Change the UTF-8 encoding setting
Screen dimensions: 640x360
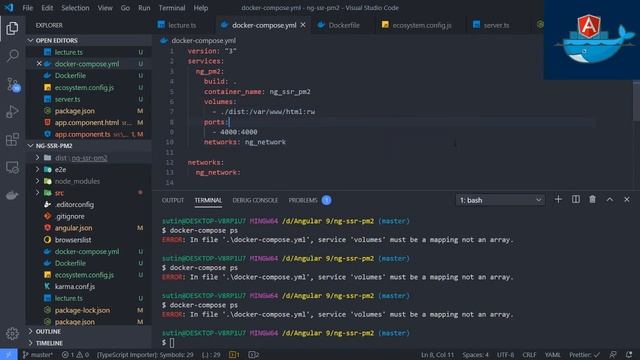[505, 355]
